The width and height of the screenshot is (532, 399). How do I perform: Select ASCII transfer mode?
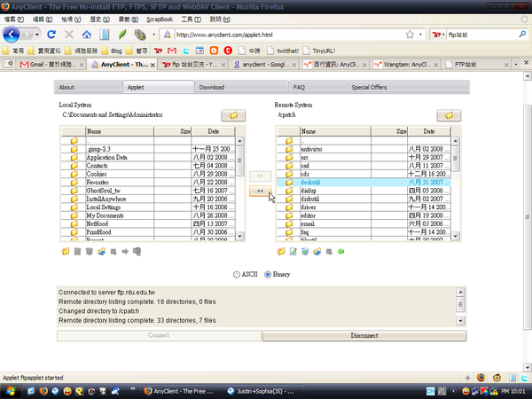tap(237, 275)
